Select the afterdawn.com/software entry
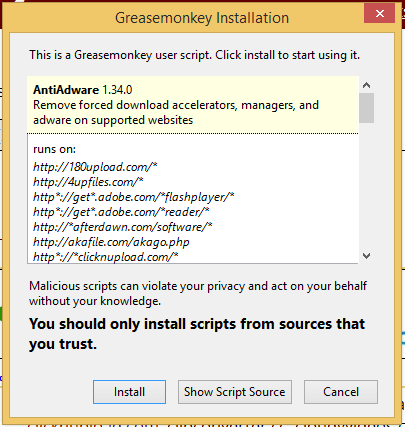 click(123, 227)
